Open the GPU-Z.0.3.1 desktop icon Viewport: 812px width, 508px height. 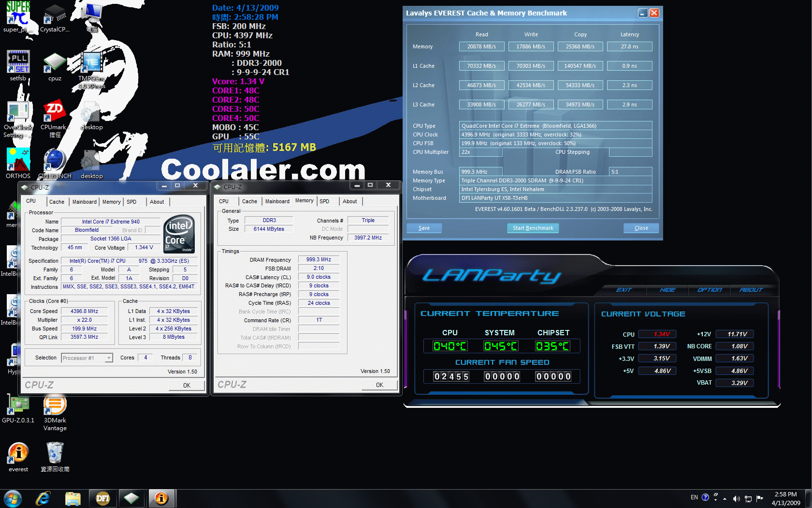coord(18,408)
